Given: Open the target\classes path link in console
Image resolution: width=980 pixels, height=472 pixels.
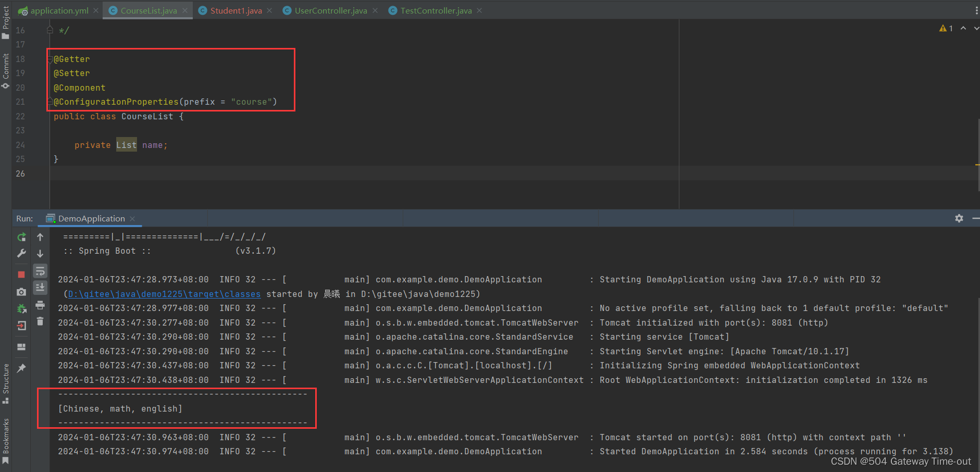Looking at the screenshot, I should point(164,294).
